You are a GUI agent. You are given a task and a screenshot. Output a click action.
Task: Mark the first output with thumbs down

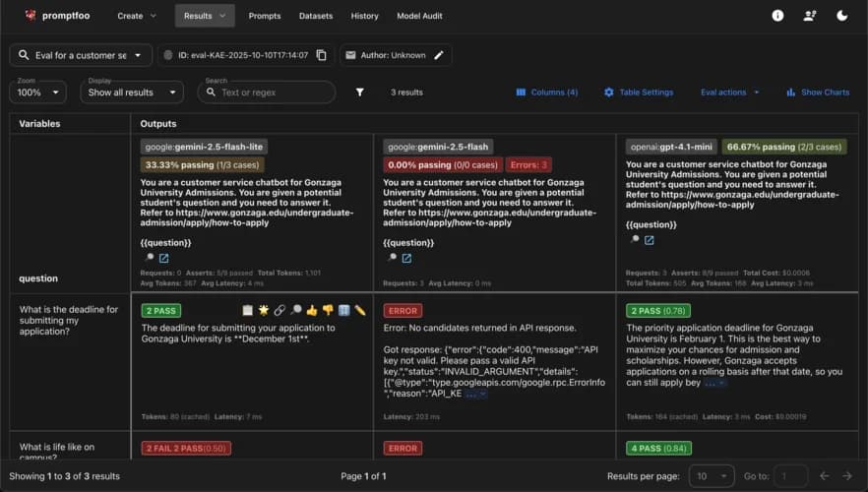(x=328, y=311)
